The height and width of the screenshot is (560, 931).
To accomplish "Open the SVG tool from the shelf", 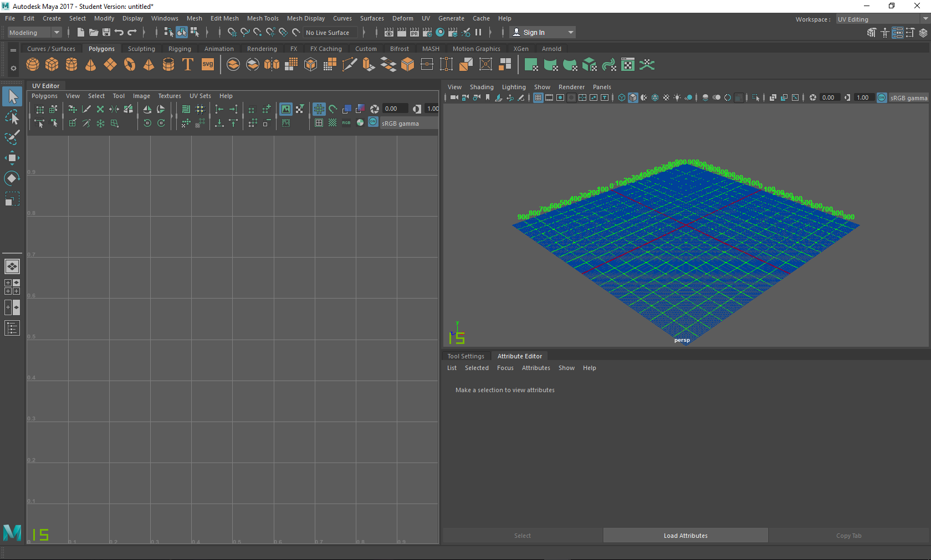I will click(207, 65).
